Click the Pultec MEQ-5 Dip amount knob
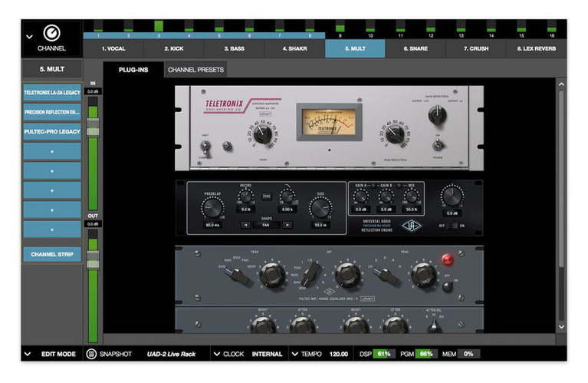This screenshot has width=588, height=383. pos(347,275)
